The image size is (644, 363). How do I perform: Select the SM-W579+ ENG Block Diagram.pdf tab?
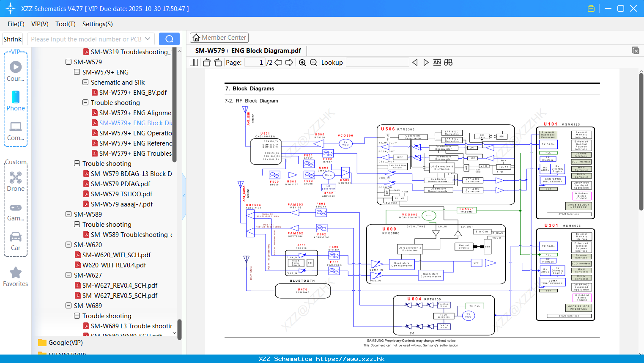tap(248, 51)
